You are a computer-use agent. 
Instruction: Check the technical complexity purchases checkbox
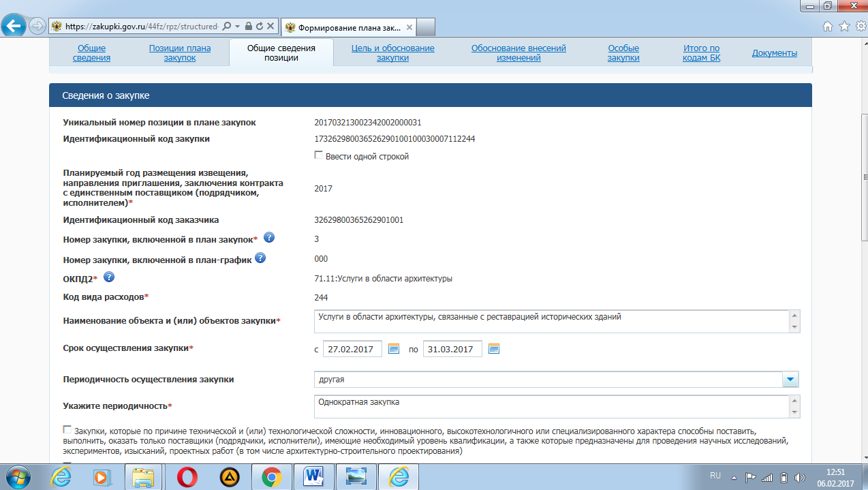67,430
